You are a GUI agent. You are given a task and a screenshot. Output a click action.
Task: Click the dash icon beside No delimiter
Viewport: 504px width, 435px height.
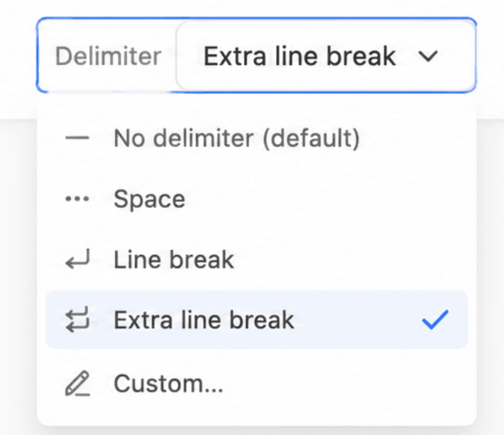(x=77, y=138)
